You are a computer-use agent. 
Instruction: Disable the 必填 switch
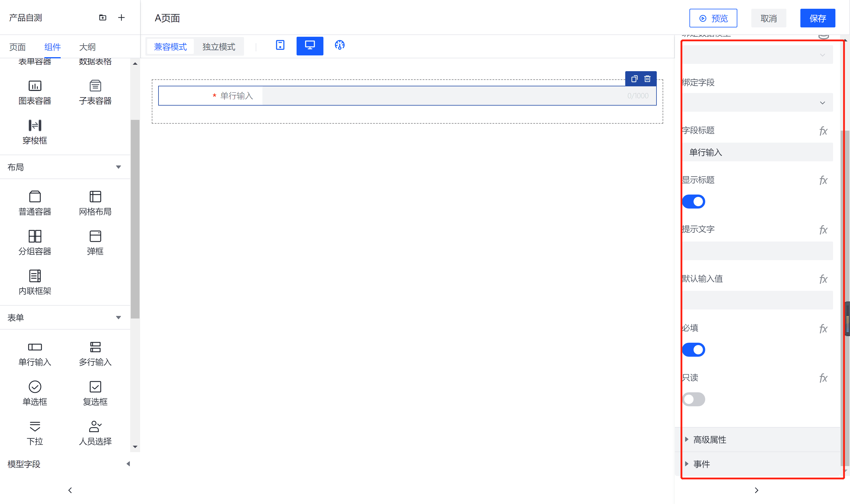point(693,350)
